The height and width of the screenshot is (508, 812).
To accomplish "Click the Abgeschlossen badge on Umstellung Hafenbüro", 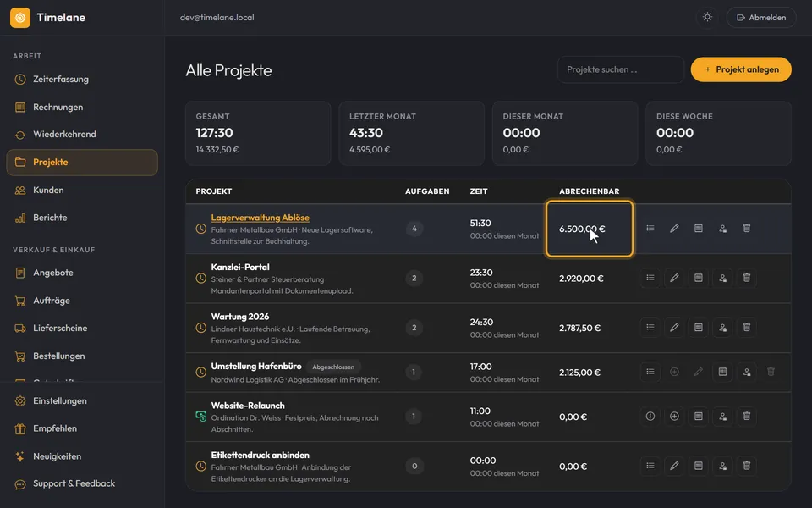I will click(333, 367).
